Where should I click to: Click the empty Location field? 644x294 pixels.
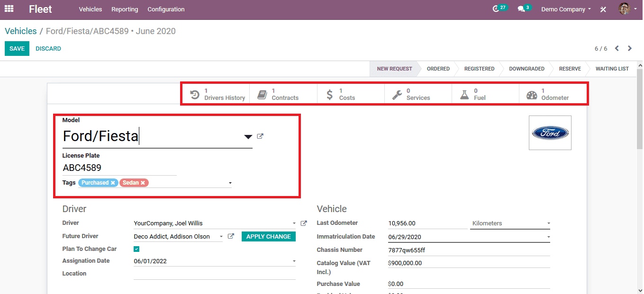point(215,274)
